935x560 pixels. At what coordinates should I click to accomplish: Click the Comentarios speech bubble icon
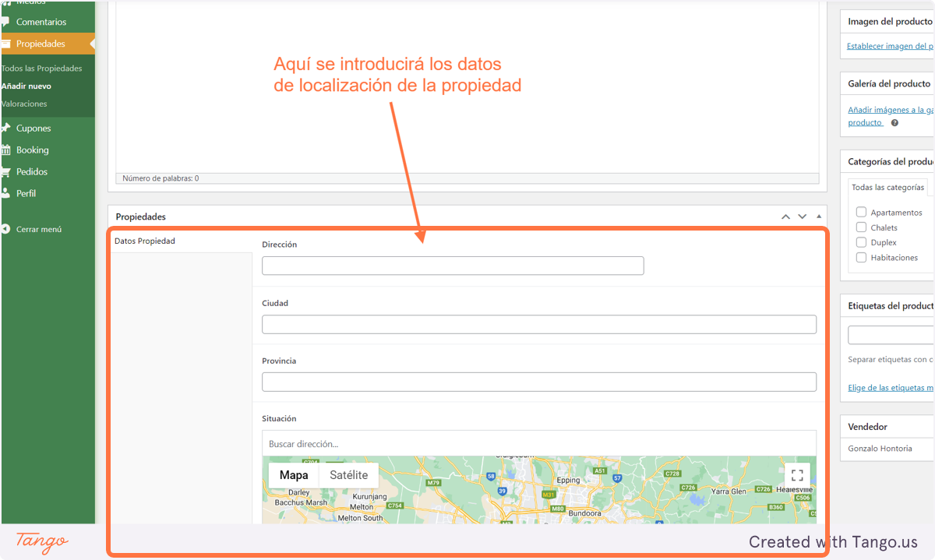tap(5, 22)
